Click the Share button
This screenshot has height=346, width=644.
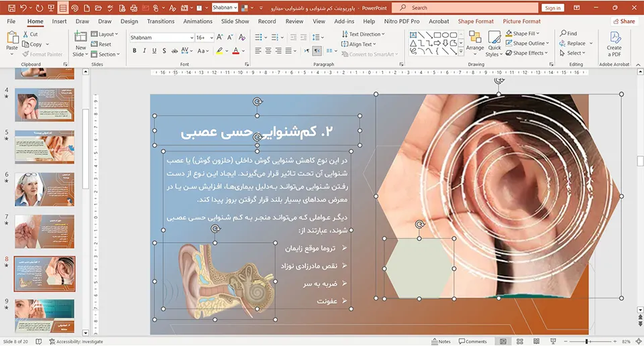pyautogui.click(x=624, y=21)
